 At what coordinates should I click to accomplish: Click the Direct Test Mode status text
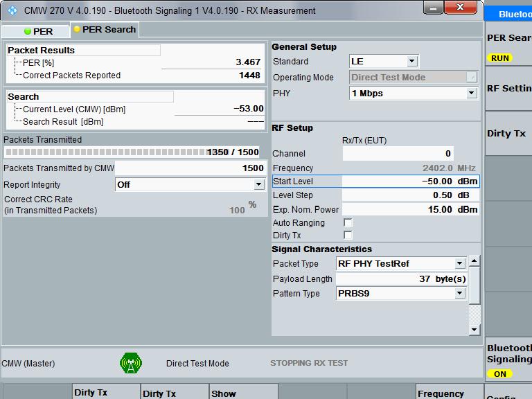coord(197,364)
